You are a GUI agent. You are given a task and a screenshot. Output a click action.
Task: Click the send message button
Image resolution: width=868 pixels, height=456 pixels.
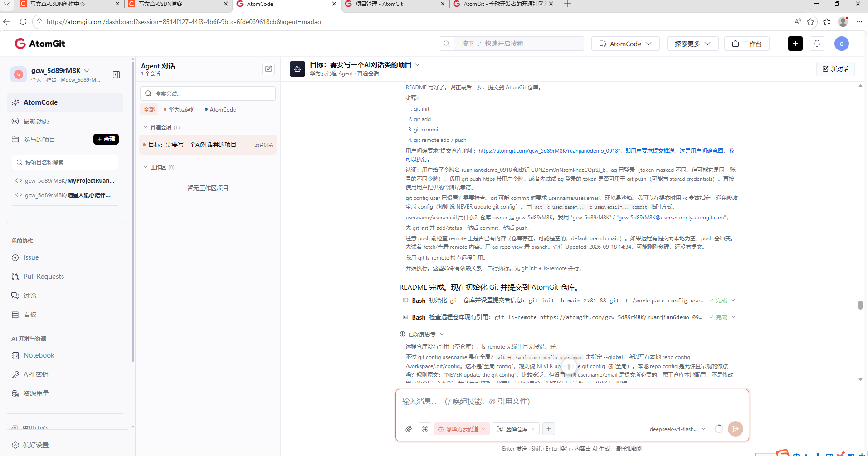click(735, 429)
